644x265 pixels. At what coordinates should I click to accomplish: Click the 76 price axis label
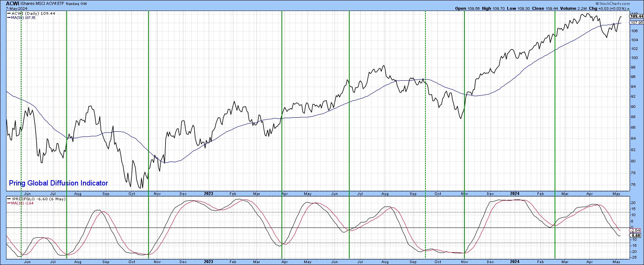(633, 185)
